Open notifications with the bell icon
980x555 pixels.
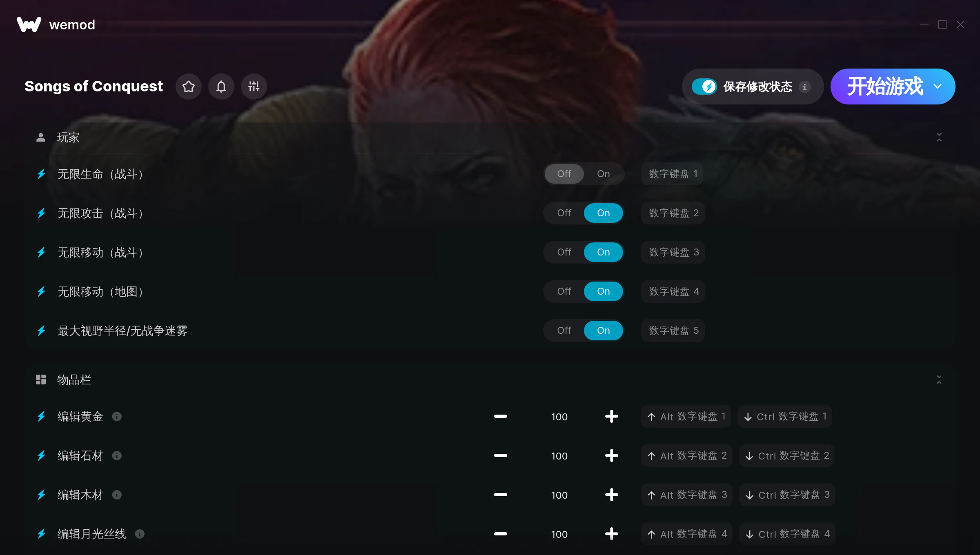pyautogui.click(x=221, y=87)
